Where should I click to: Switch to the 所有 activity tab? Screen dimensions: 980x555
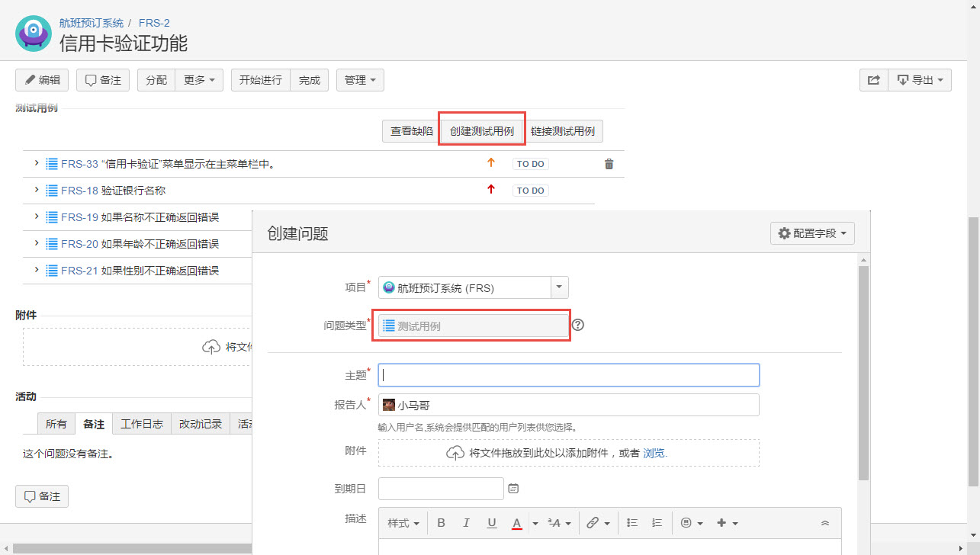[x=56, y=424]
